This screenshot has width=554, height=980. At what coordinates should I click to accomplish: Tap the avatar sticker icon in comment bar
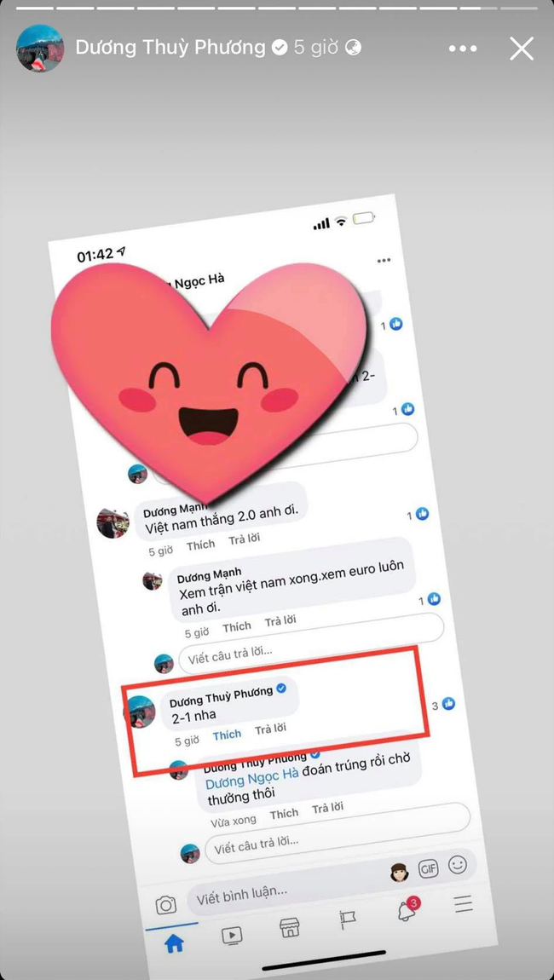pos(399,873)
